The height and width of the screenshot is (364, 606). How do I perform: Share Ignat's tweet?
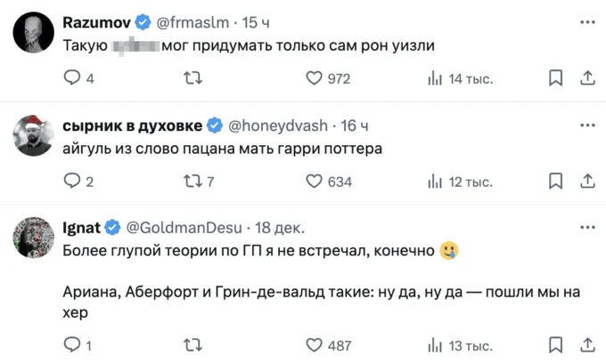587,344
